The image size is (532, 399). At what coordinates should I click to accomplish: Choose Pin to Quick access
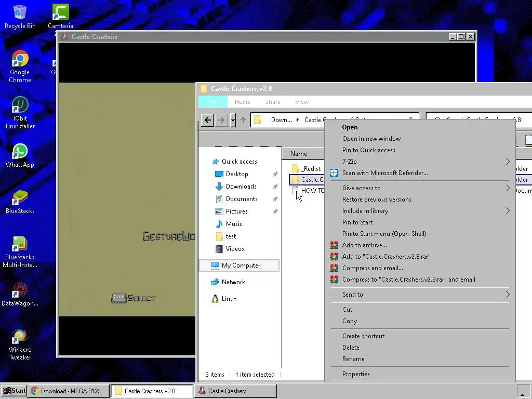pos(420,150)
